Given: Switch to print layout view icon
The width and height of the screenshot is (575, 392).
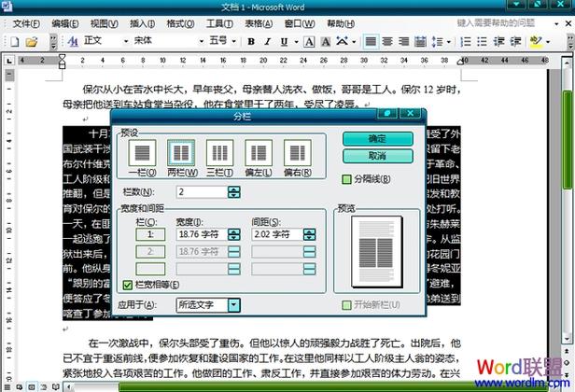Looking at the screenshot, I should 32,386.
